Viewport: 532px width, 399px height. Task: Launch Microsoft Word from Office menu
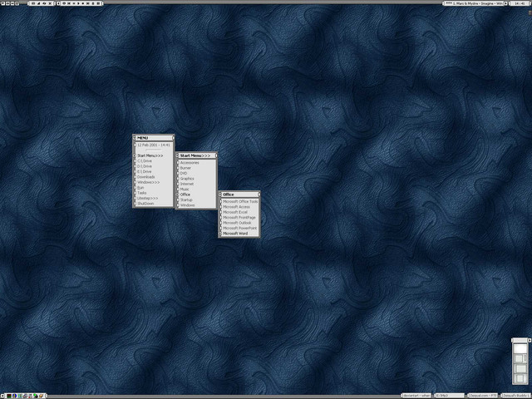point(239,234)
